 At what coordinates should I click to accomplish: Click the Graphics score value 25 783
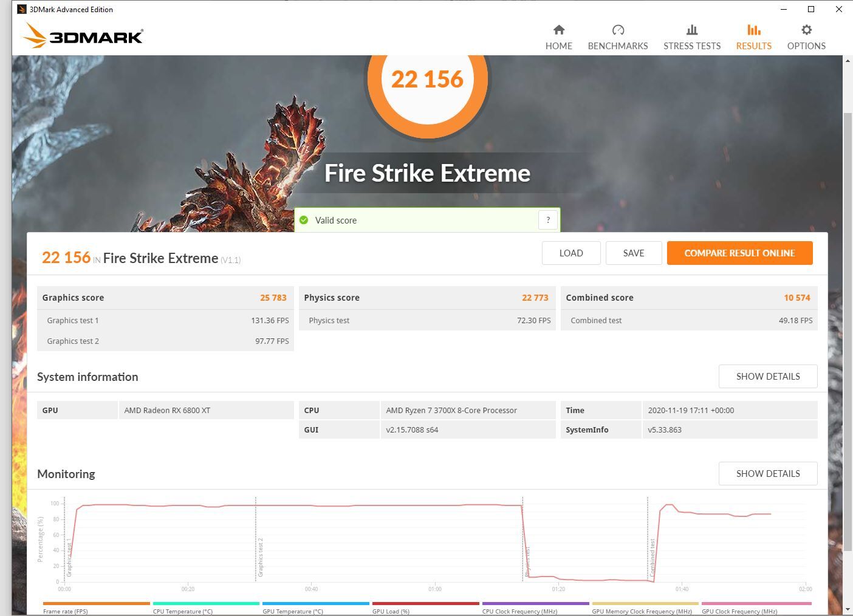pyautogui.click(x=273, y=298)
